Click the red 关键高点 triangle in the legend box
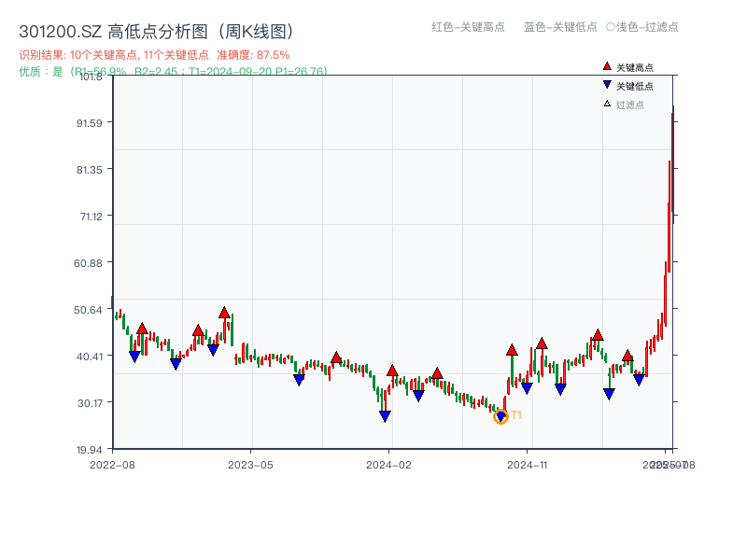Screen dimensions: 747x560 pos(607,66)
